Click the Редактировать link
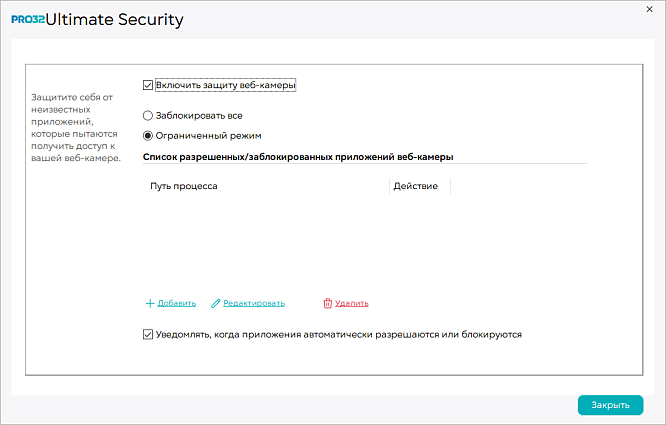 click(254, 304)
